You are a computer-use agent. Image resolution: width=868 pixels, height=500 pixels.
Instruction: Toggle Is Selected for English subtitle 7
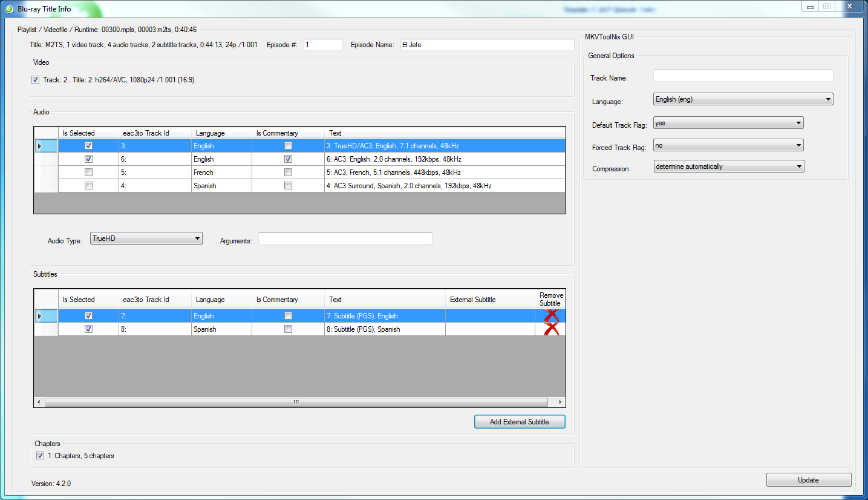[88, 316]
